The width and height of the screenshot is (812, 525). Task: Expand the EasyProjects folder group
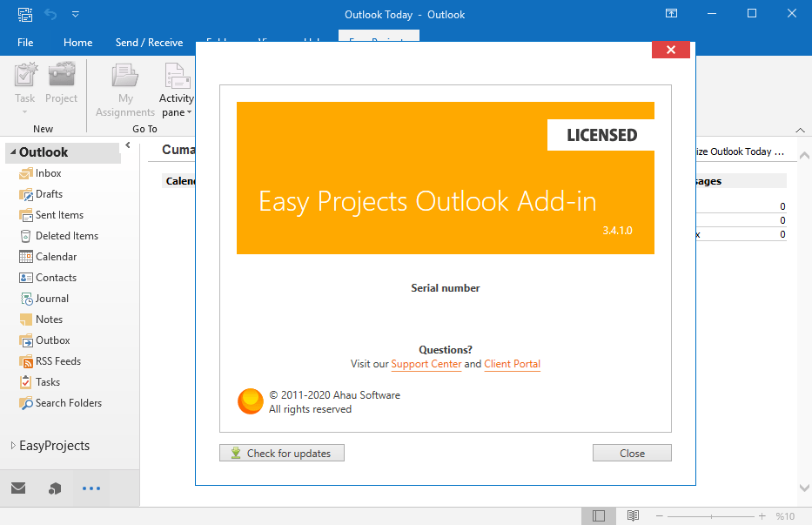(x=13, y=445)
